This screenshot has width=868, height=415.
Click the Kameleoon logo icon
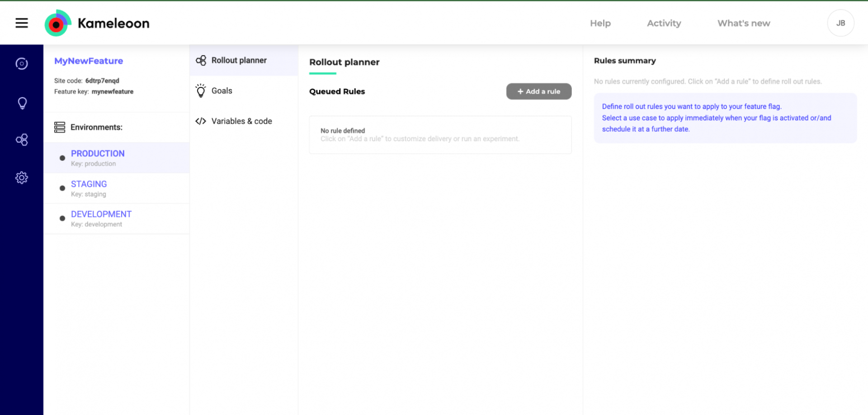click(58, 23)
